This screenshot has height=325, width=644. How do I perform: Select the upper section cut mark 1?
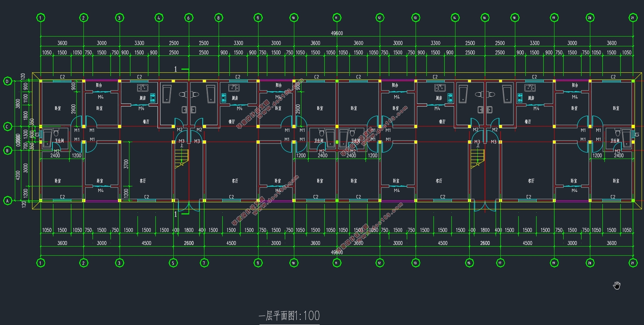click(x=175, y=69)
